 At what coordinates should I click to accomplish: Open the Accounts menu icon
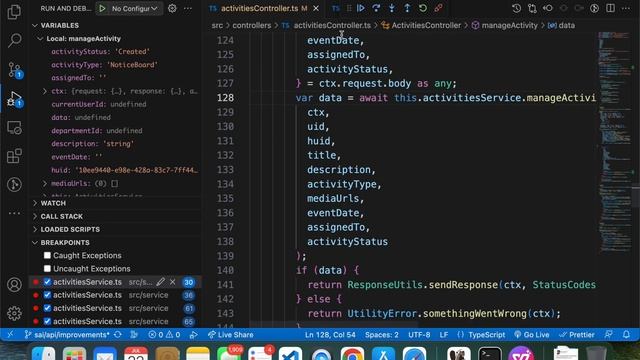point(14,284)
